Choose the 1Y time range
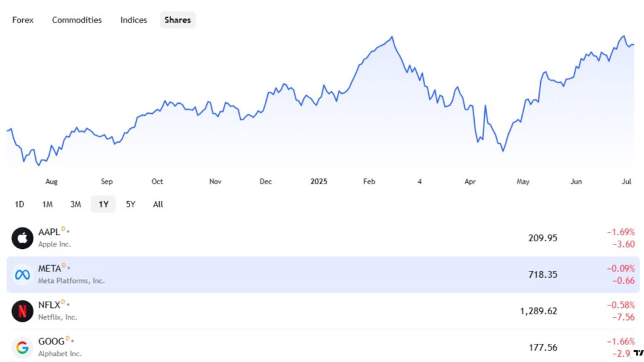The image size is (644, 362). tap(103, 204)
